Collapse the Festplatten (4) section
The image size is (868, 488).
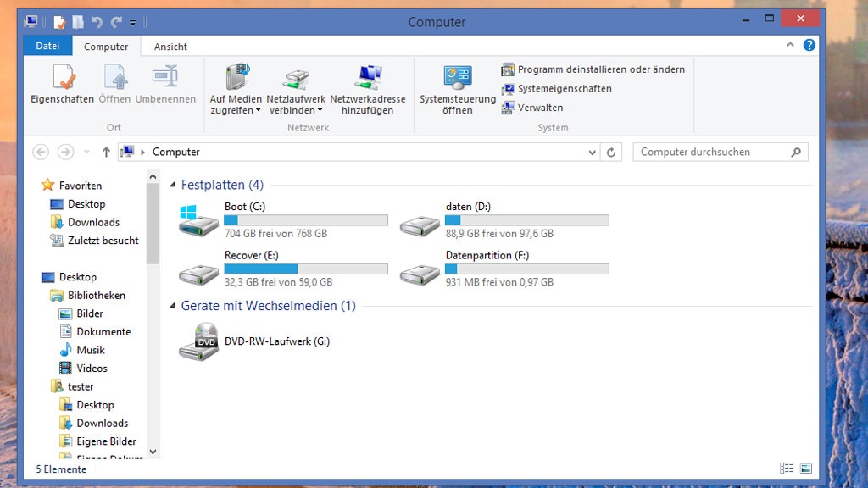click(x=173, y=185)
